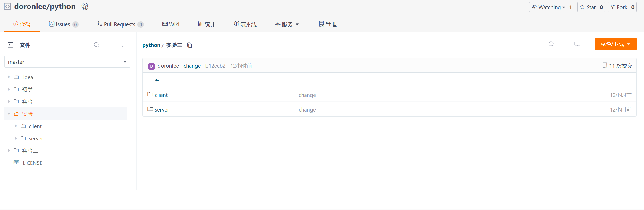Open client folder link in file list

click(x=161, y=95)
